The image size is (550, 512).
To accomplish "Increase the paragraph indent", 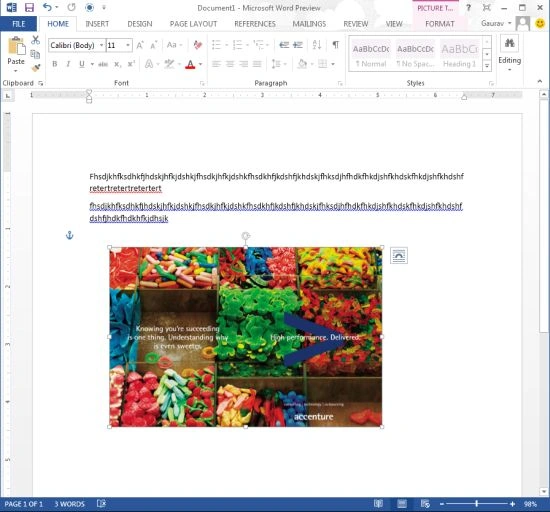I will (x=298, y=45).
